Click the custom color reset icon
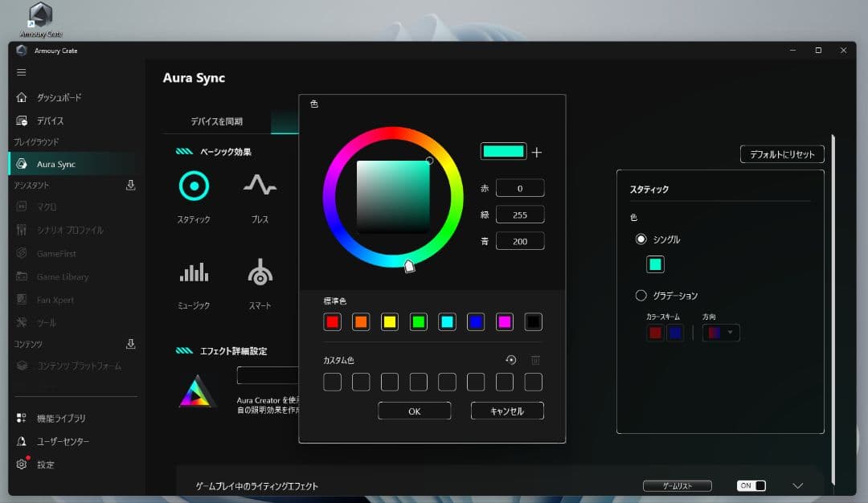868x503 pixels. pos(510,361)
